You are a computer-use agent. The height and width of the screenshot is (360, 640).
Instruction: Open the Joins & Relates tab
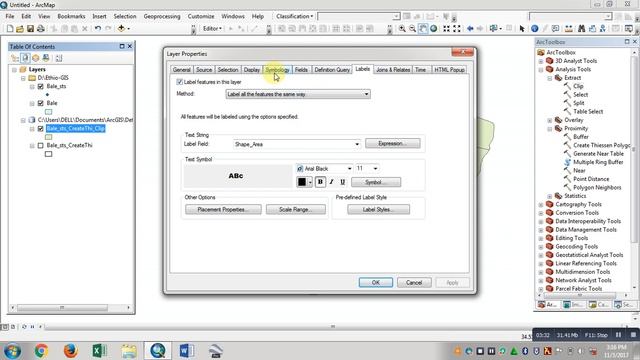(393, 70)
